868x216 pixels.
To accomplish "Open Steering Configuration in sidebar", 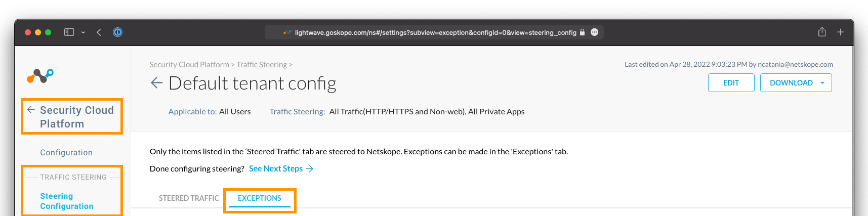I will click(67, 201).
